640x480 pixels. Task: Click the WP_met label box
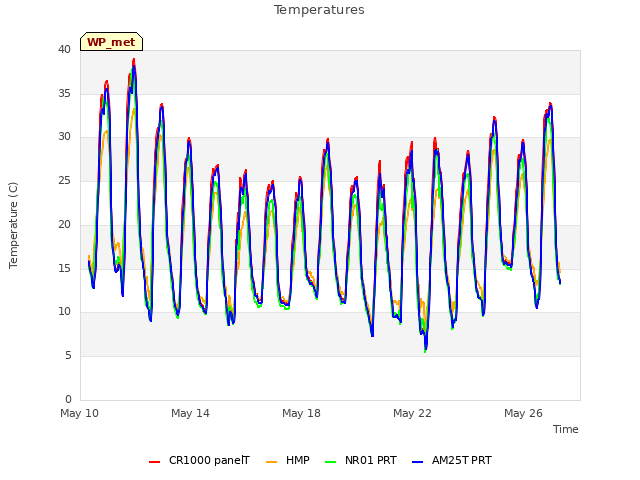(111, 42)
